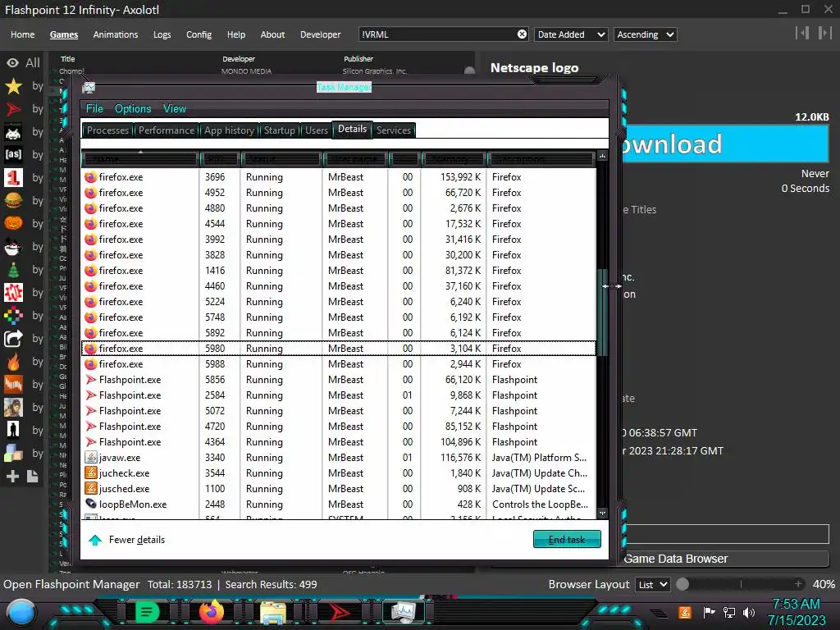Open the Developer page
The height and width of the screenshot is (630, 840).
tap(321, 34)
